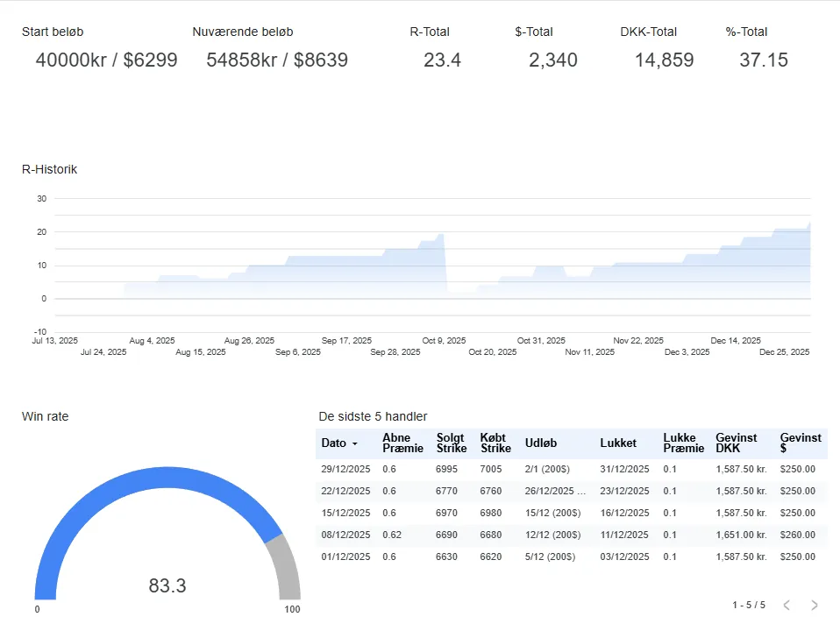The height and width of the screenshot is (631, 840).
Task: Click the expiry cell 12/12 (200$)
Action: click(553, 535)
